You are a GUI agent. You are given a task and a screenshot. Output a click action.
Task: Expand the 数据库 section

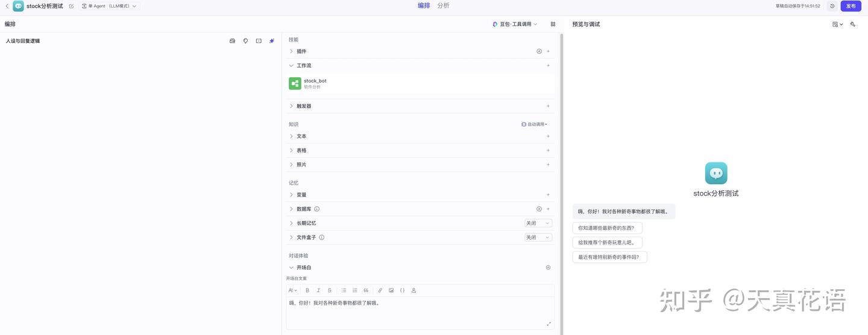point(292,209)
